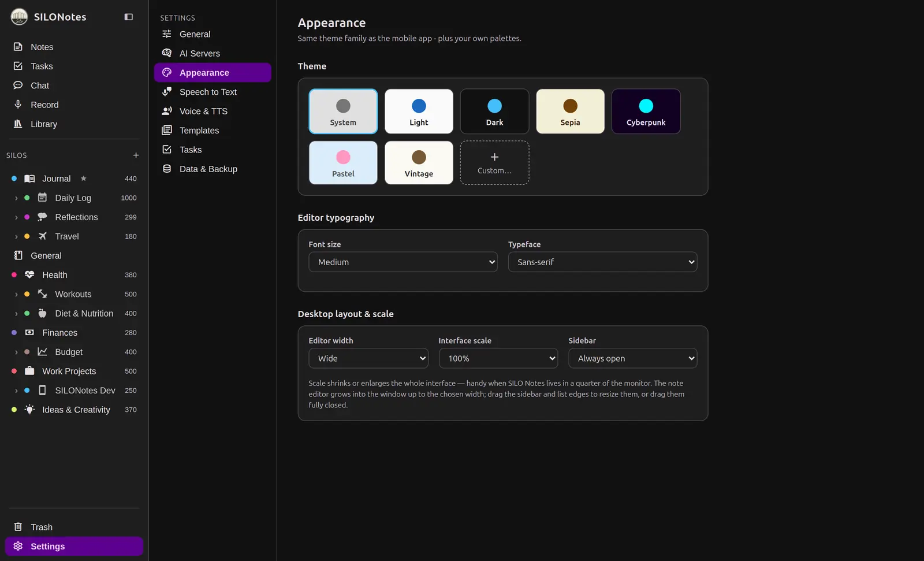Expand the Reflections silo chevron
The image size is (924, 561).
pyautogui.click(x=16, y=217)
